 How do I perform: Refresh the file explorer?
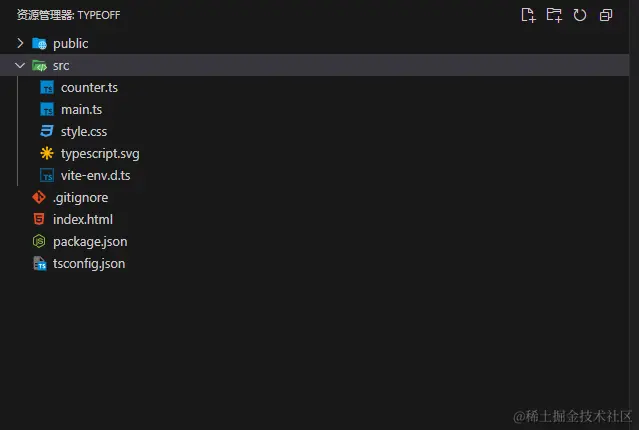pos(580,15)
